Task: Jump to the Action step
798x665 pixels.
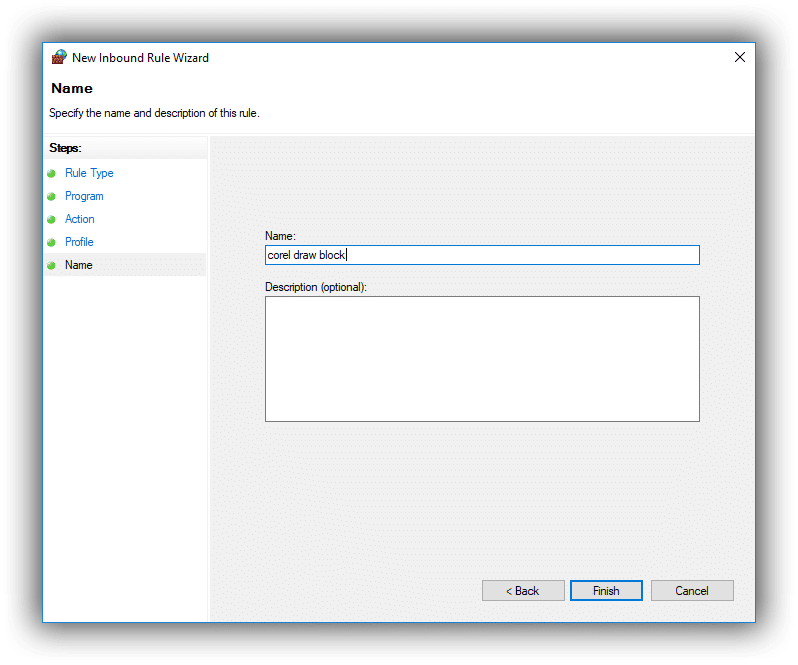Action: (79, 219)
